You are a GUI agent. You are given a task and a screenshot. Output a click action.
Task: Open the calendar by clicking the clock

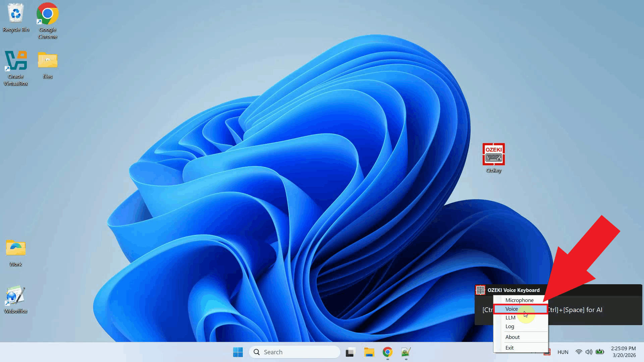click(624, 352)
